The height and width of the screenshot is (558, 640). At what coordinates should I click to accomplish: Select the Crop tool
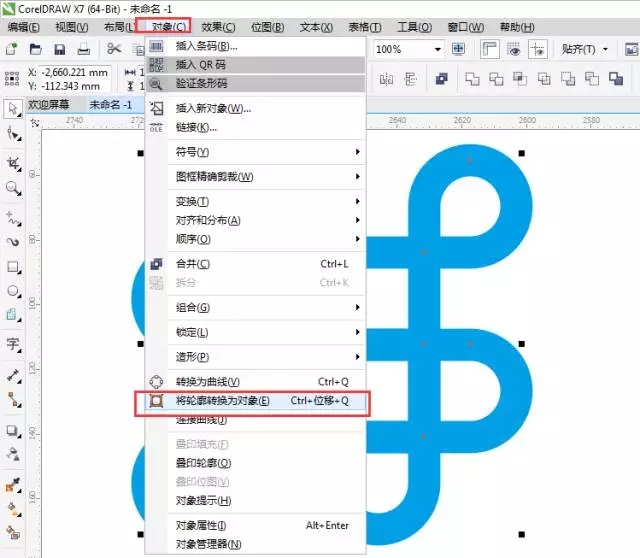tap(13, 164)
